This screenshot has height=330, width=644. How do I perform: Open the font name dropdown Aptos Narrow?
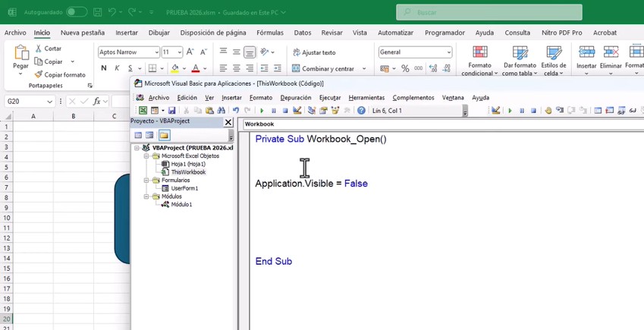(156, 52)
